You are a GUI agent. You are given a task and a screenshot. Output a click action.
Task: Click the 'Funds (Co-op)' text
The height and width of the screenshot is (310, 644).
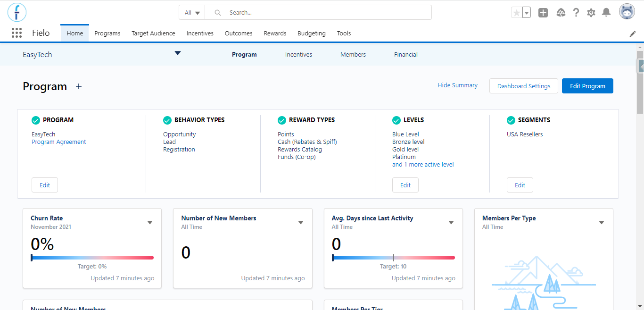[297, 157]
